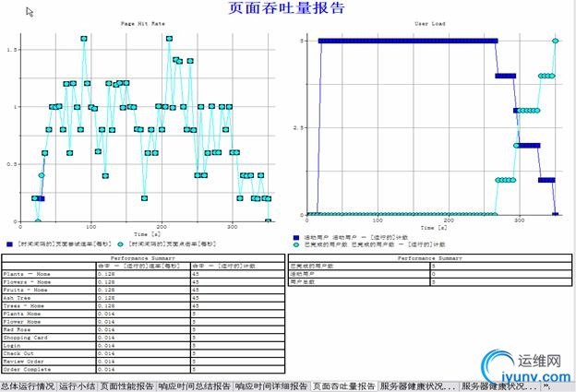Screen dimensions: 576x392
Task: Switch to the 运行小结 tab
Action: [x=78, y=386]
